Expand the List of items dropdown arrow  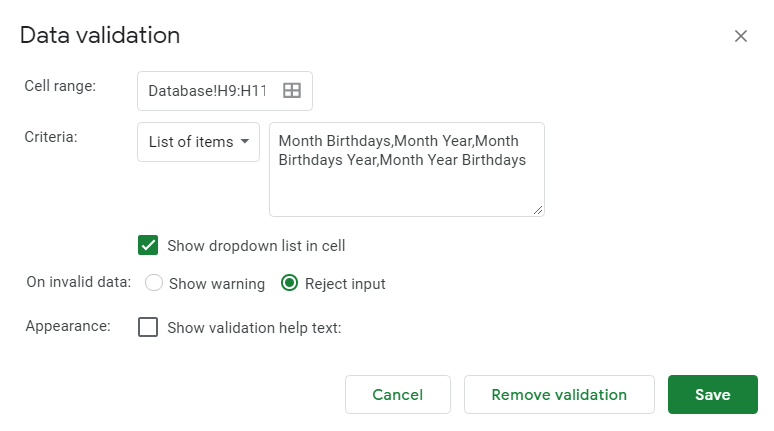pos(245,142)
